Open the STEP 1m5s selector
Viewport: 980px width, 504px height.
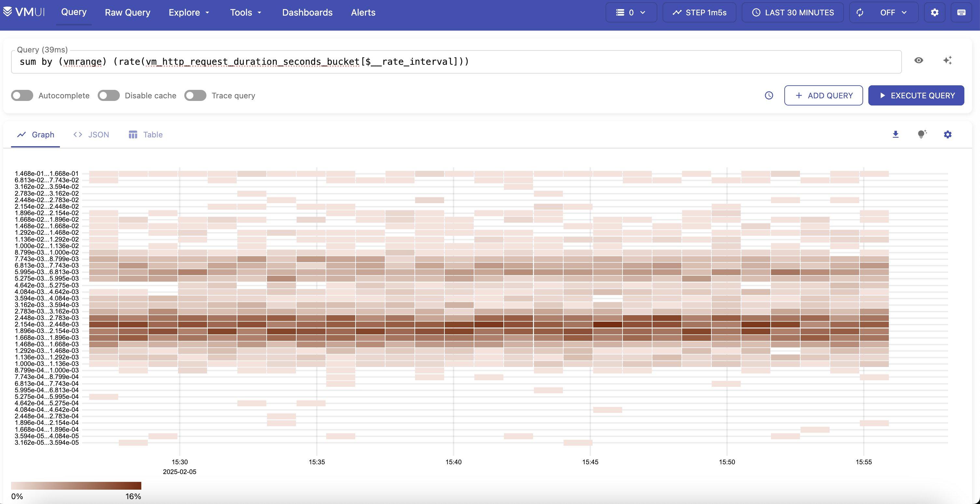click(x=699, y=13)
